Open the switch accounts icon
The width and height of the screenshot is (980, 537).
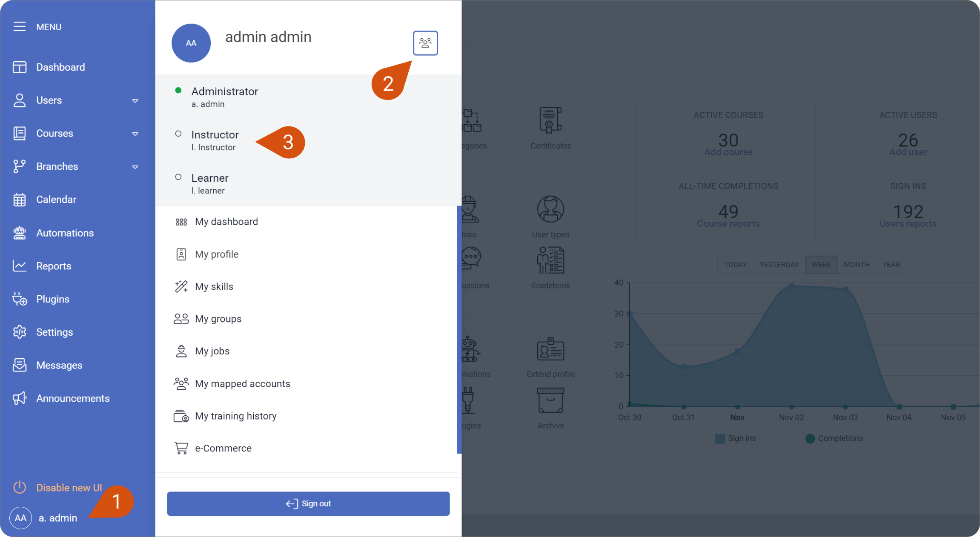point(425,43)
